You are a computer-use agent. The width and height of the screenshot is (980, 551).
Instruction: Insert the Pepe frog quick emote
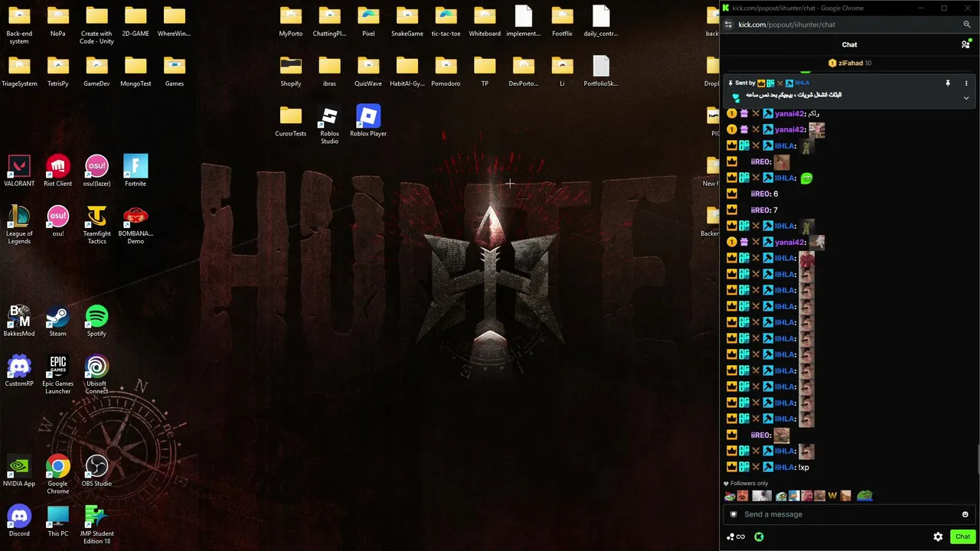[864, 496]
